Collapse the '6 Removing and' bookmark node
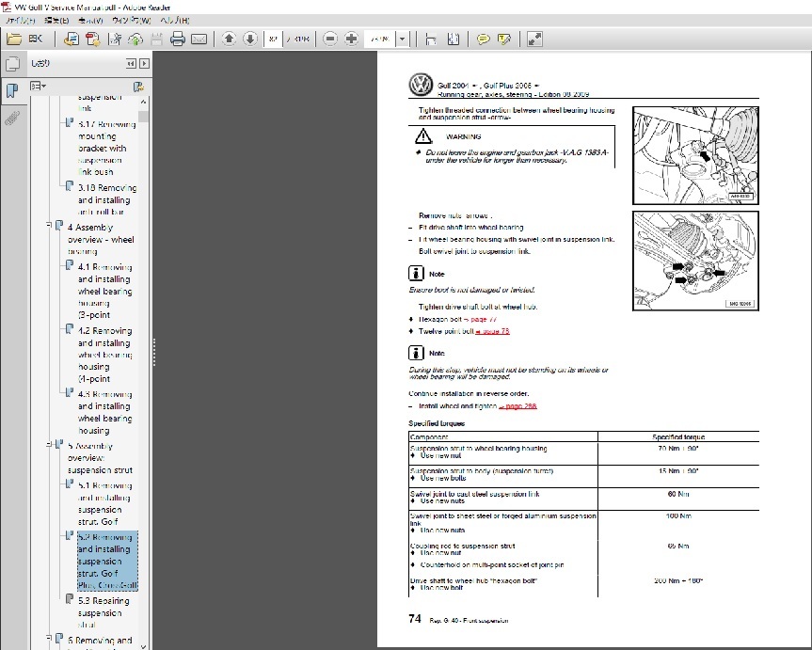 [x=49, y=639]
